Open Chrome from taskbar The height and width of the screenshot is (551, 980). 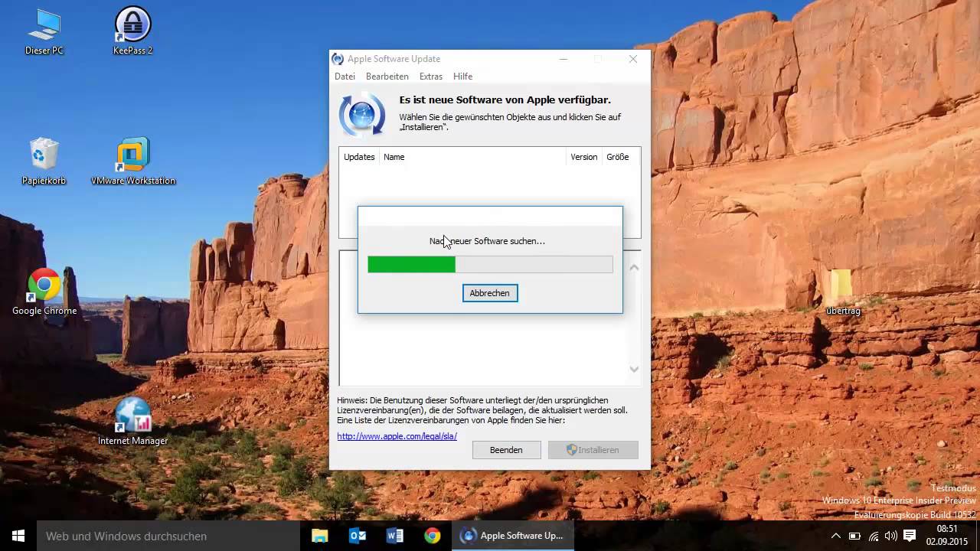click(x=433, y=536)
